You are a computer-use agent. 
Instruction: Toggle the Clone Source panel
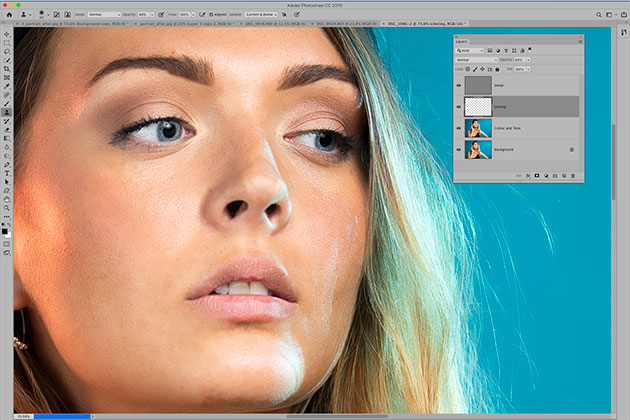(x=68, y=14)
